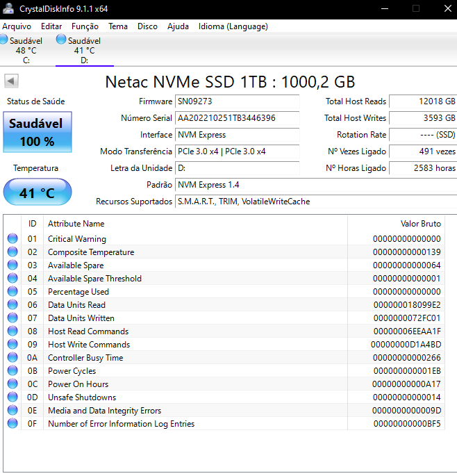
Task: Select the Percentage Used attribute name
Action: pos(78,292)
